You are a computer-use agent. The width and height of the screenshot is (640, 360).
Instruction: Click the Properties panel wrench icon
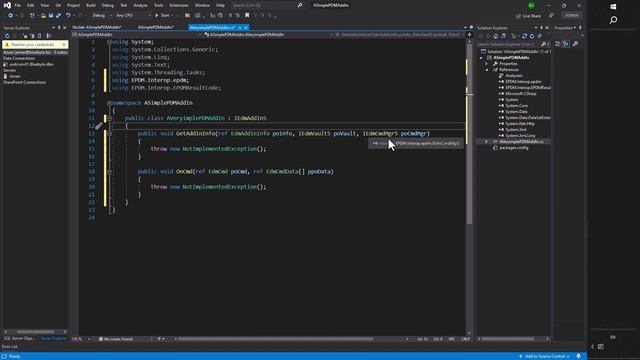575,44
